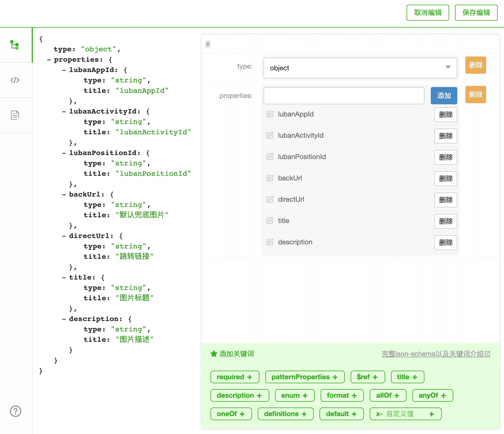Add the definitions keyword
The height and width of the screenshot is (434, 504).
click(x=286, y=414)
